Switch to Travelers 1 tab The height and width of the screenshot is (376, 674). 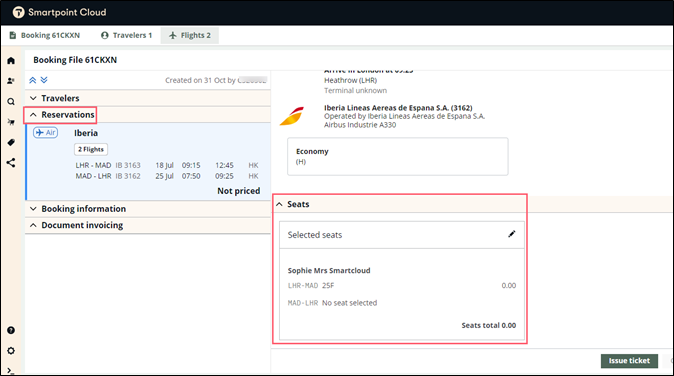point(127,35)
